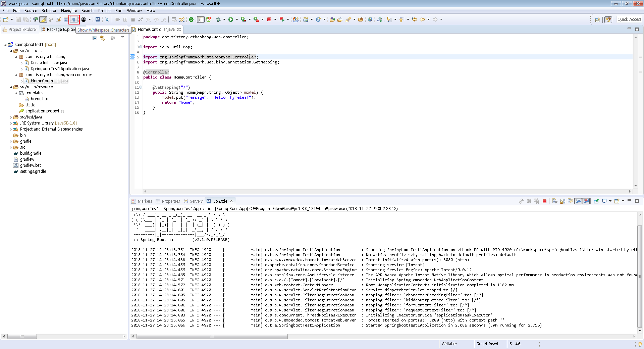The image size is (644, 349).
Task: Click the Back navigation arrow
Action: (x=422, y=19)
